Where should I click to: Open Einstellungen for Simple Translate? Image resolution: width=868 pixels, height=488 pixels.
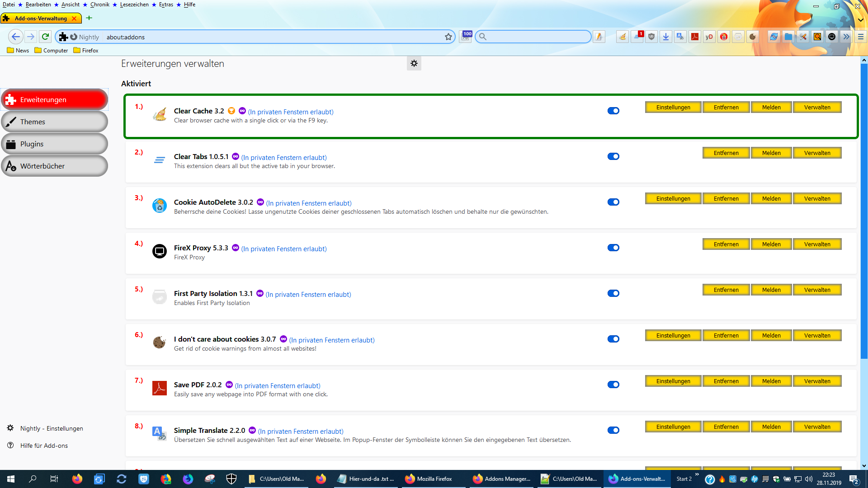[673, 427]
